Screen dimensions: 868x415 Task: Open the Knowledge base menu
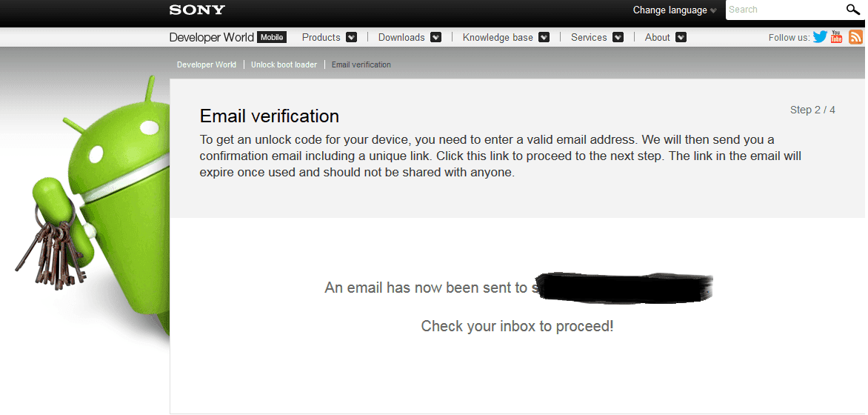(x=498, y=37)
